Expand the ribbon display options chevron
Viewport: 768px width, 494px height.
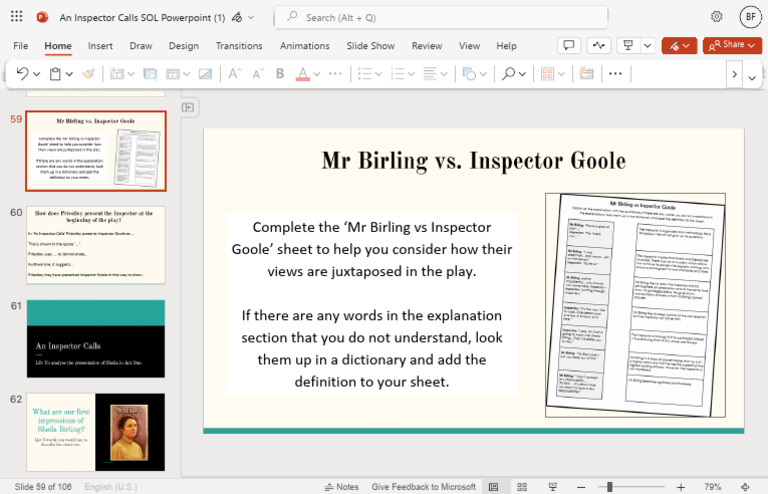[x=752, y=77]
